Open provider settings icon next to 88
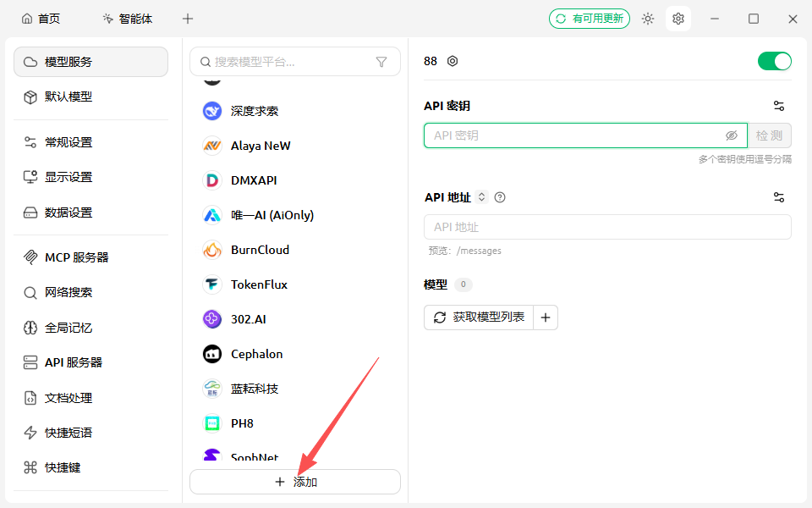The height and width of the screenshot is (508, 812). pyautogui.click(x=453, y=61)
